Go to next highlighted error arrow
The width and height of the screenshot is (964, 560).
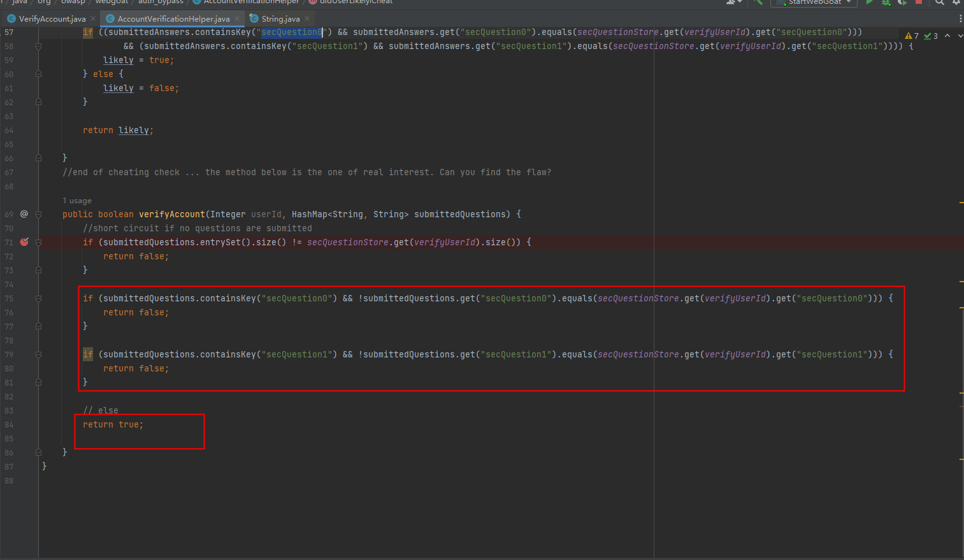(960, 36)
